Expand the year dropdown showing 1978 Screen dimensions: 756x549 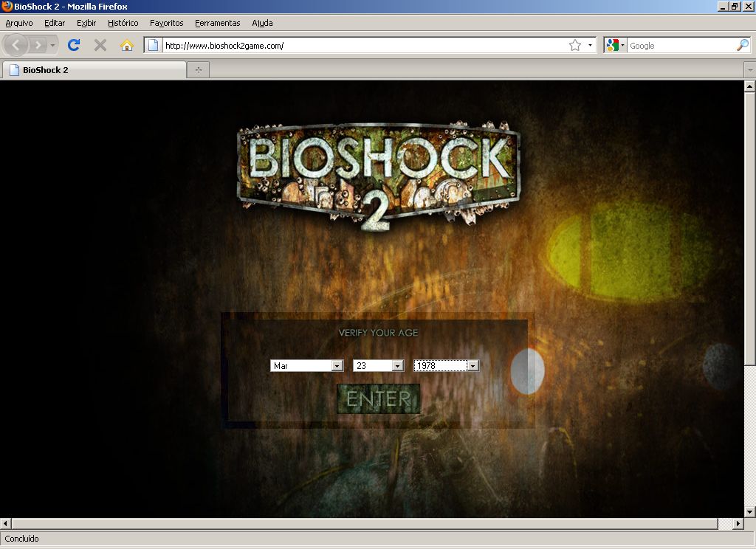472,365
